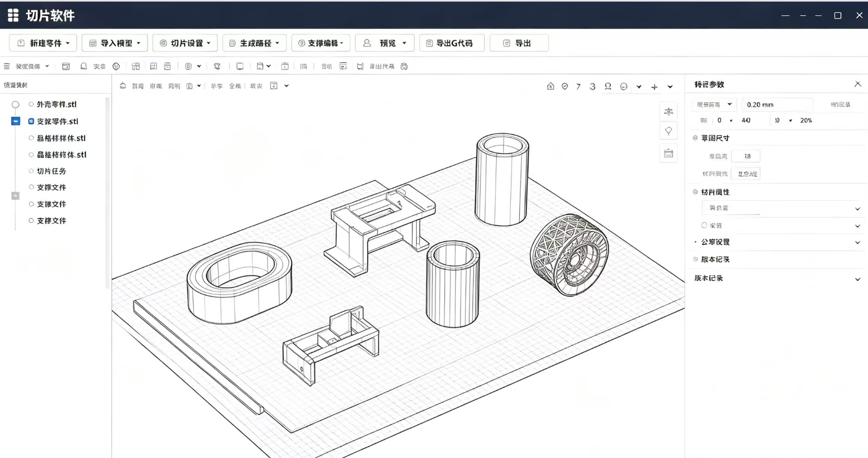
Task: Open the 导入模型 dropdown menu
Action: pyautogui.click(x=115, y=43)
